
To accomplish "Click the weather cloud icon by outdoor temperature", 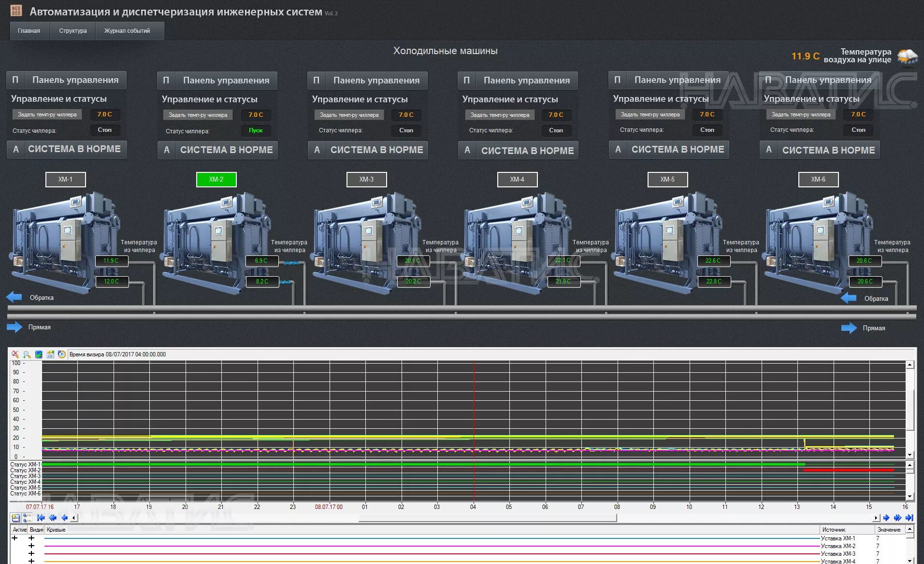I will point(907,56).
